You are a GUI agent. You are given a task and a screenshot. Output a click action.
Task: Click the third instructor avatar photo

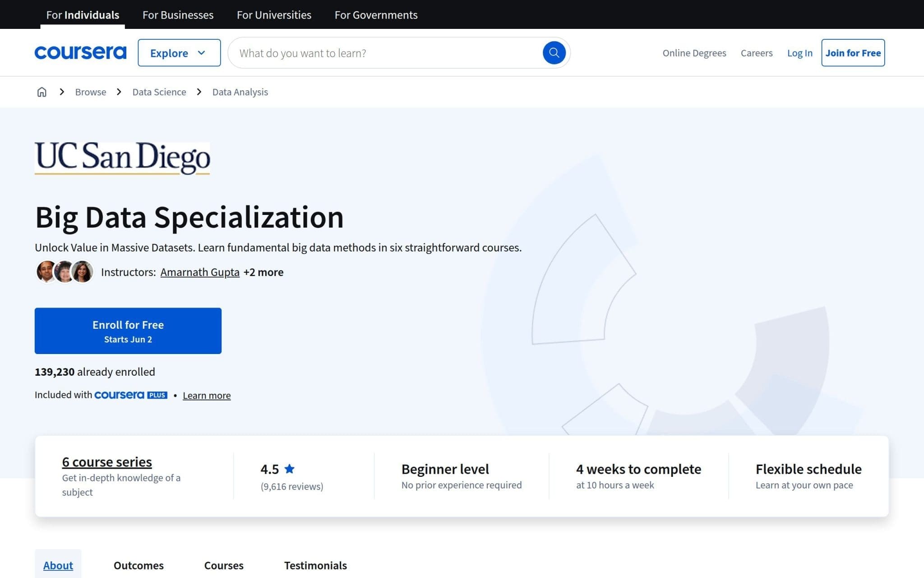[82, 272]
